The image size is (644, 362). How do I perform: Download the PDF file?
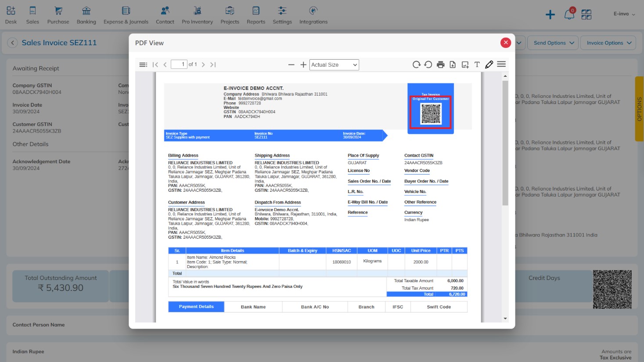[453, 65]
